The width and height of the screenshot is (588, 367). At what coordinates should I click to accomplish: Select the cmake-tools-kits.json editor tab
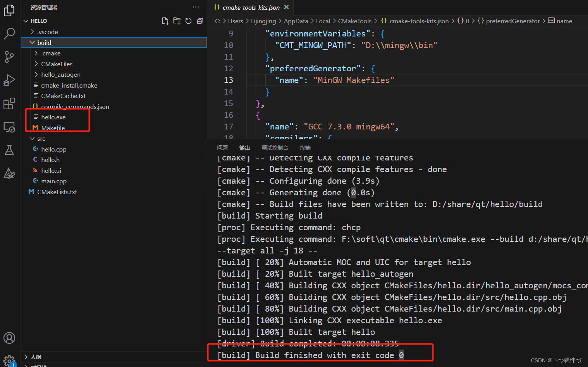(x=251, y=7)
